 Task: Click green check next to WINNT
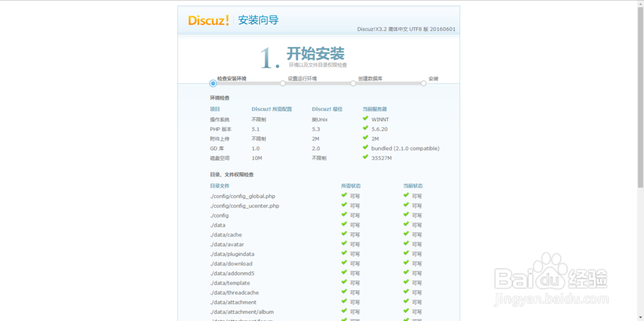(x=365, y=118)
